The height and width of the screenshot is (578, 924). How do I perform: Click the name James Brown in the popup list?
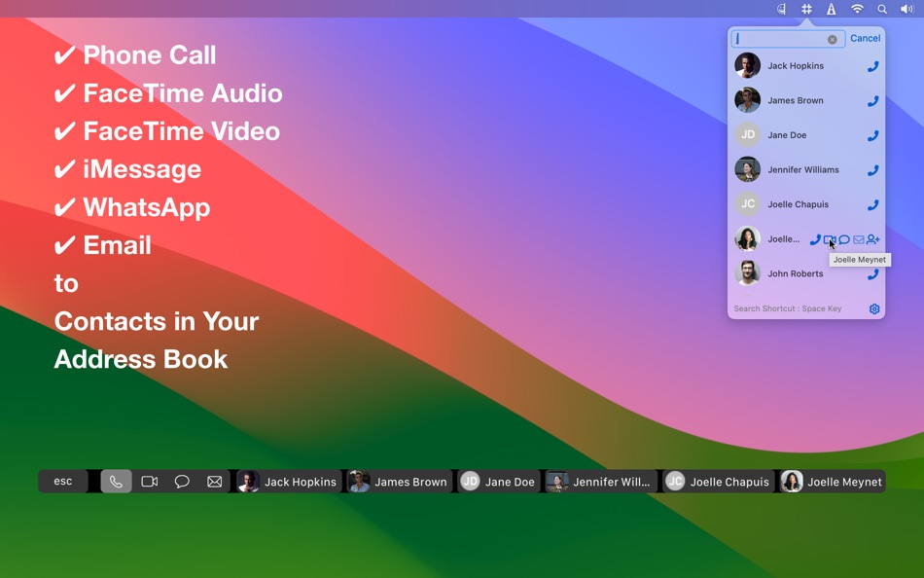click(796, 100)
